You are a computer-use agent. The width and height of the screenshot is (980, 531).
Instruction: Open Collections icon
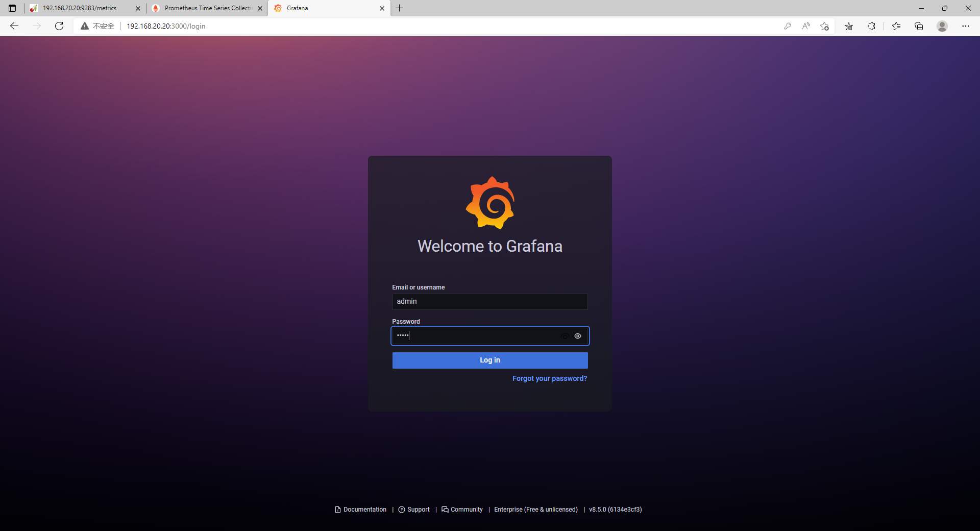click(x=919, y=26)
